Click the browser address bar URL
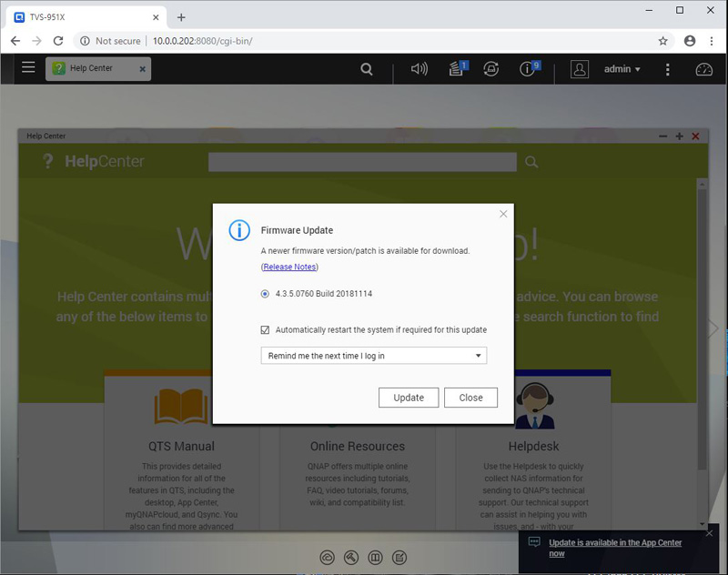This screenshot has width=728, height=575. click(202, 41)
